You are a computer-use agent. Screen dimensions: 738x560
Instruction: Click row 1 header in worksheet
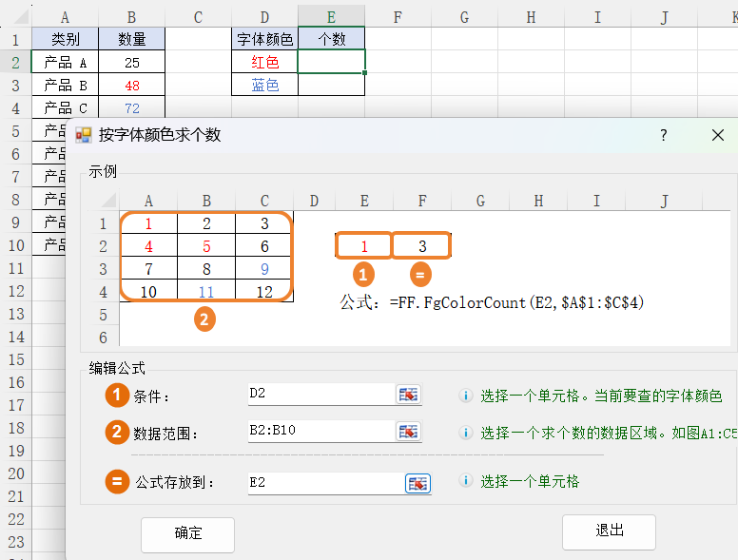pyautogui.click(x=15, y=39)
